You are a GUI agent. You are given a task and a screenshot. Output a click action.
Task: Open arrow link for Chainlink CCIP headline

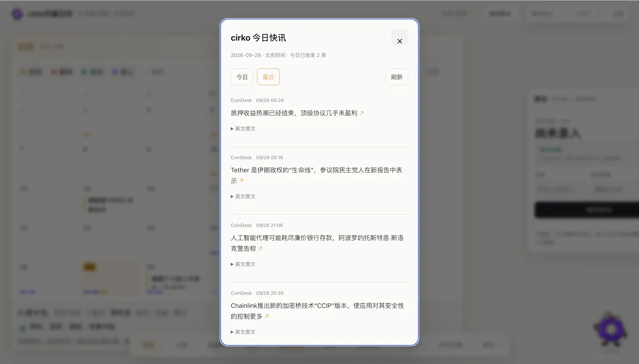tap(267, 317)
